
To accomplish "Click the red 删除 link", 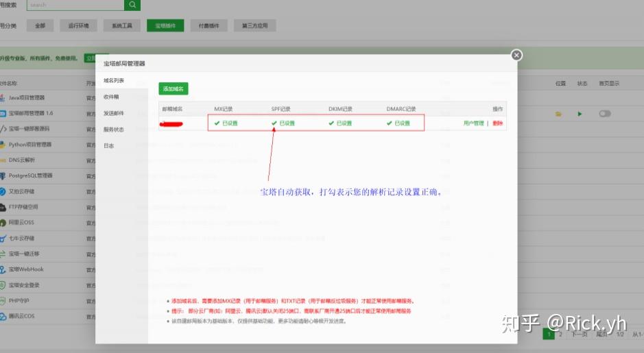I will coord(497,123).
